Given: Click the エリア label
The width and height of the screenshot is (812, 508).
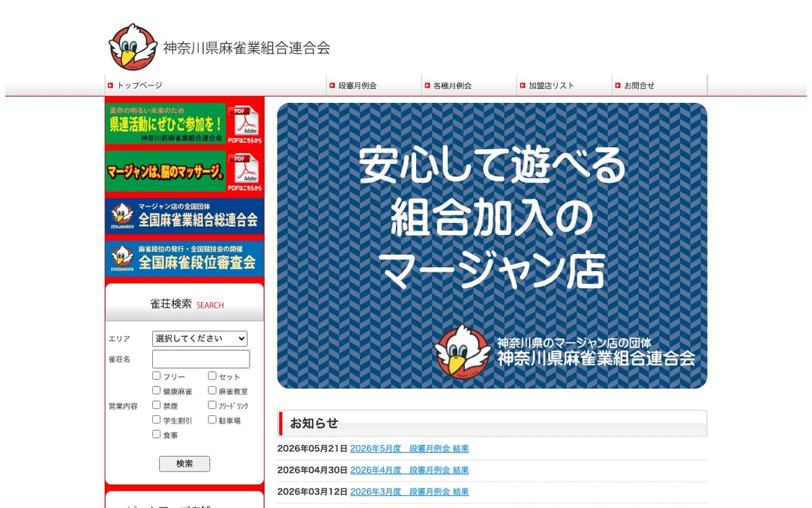Looking at the screenshot, I should [119, 339].
